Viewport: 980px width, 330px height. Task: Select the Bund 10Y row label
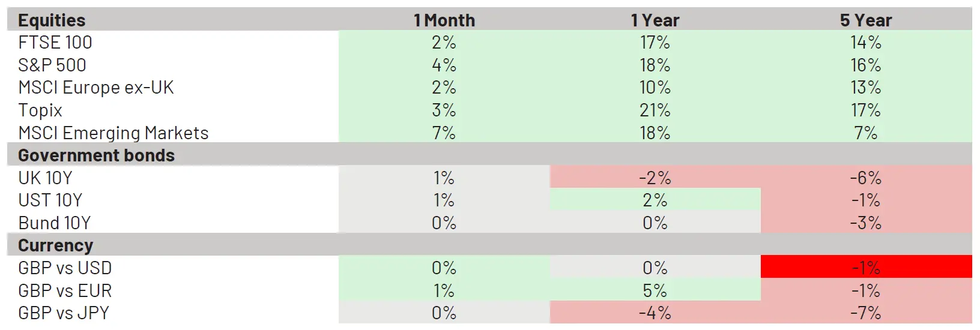tap(55, 223)
